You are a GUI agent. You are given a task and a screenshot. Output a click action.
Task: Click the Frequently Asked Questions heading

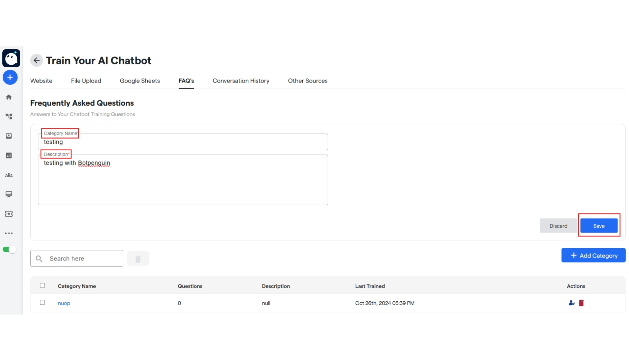(82, 103)
